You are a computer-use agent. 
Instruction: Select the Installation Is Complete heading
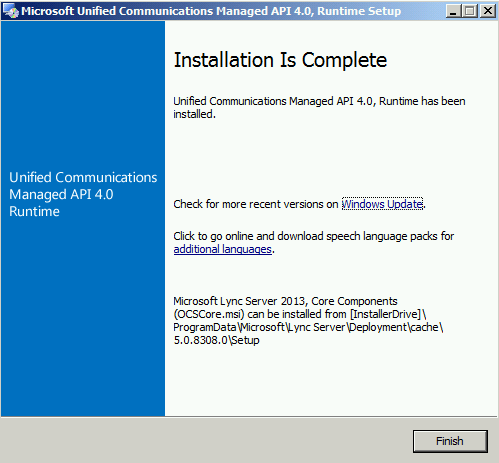[280, 60]
